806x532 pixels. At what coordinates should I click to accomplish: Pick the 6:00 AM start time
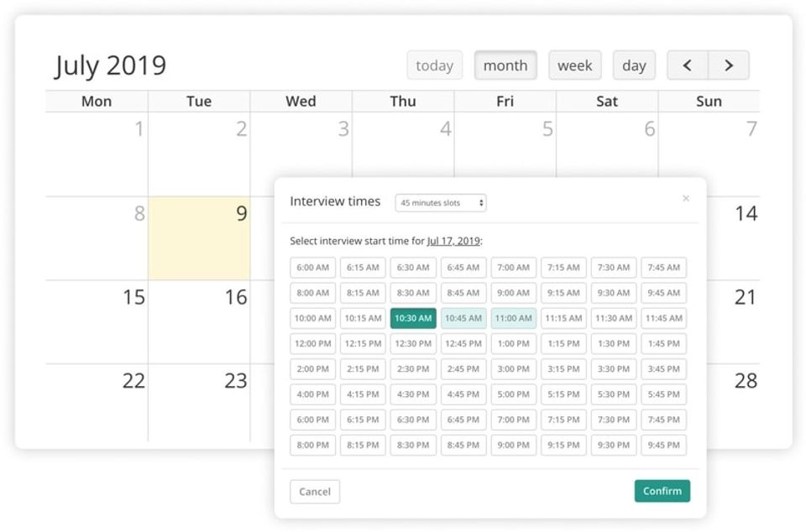click(x=313, y=268)
